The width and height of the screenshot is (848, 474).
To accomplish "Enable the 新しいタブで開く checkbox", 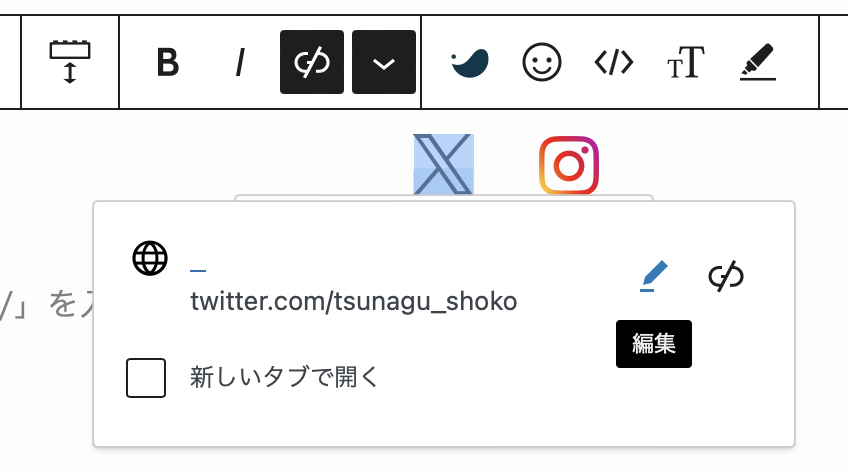I will pyautogui.click(x=146, y=377).
